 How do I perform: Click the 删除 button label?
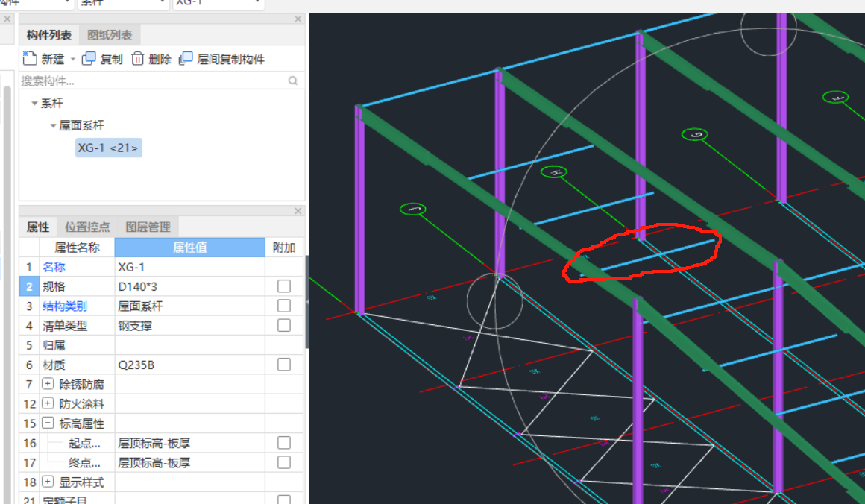[x=160, y=59]
